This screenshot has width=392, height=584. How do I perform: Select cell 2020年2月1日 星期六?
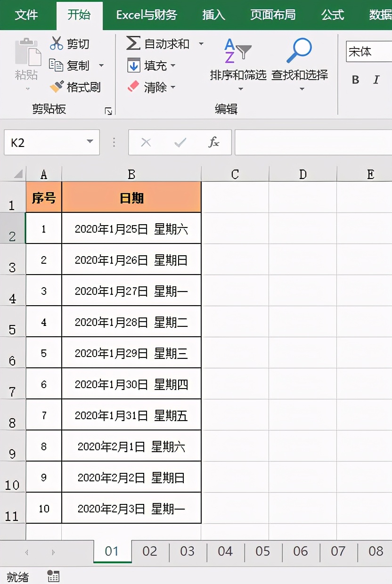point(131,446)
